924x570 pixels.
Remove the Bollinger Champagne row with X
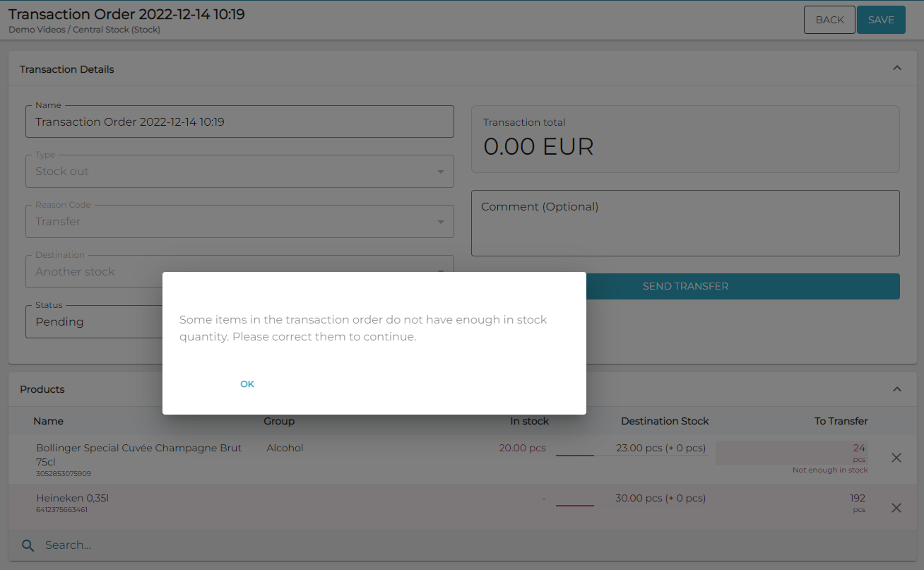coord(896,458)
